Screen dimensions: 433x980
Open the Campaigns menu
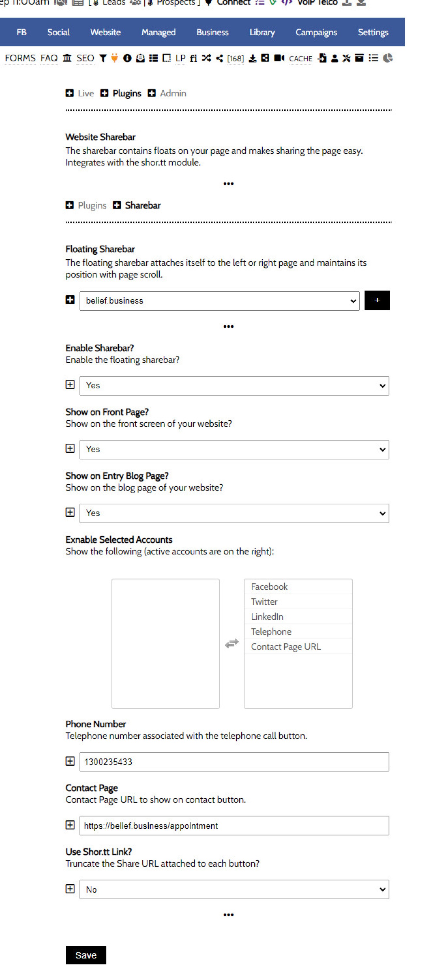[316, 32]
